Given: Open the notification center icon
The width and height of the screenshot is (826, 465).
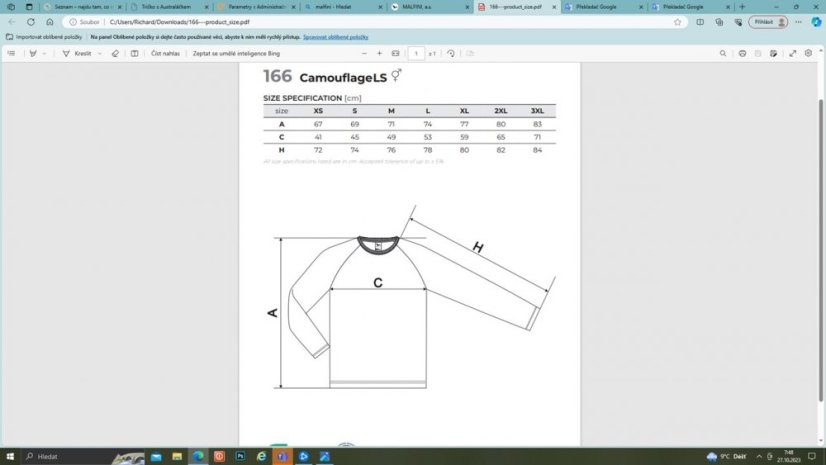Looking at the screenshot, I should [812, 456].
